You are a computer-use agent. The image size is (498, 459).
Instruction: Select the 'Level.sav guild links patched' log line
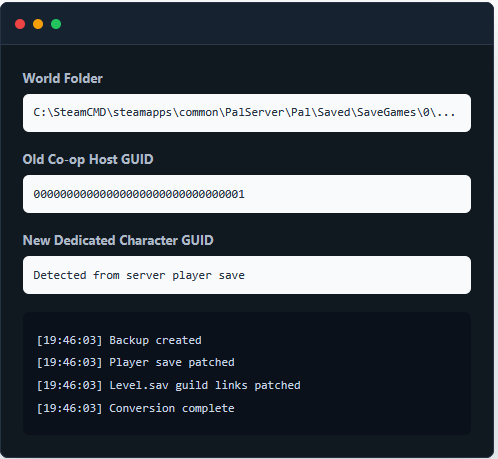pyautogui.click(x=169, y=385)
